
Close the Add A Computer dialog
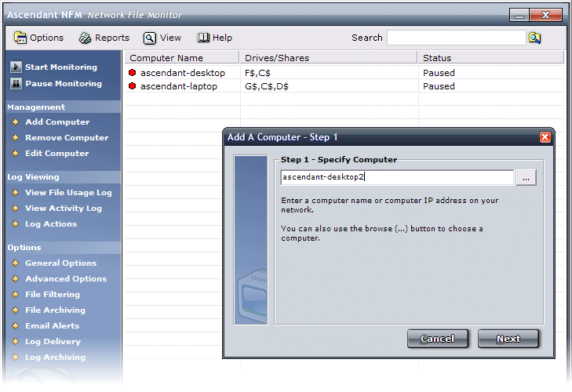[545, 137]
